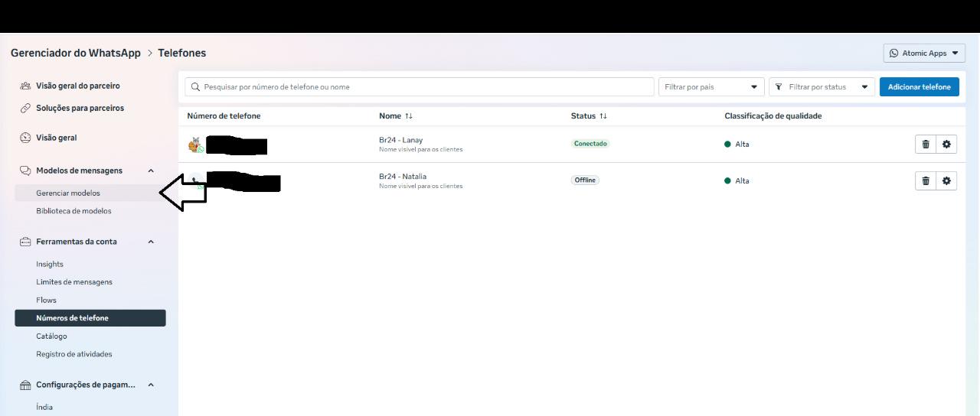
Task: Sort phone list by Status arrows
Action: pyautogui.click(x=603, y=116)
